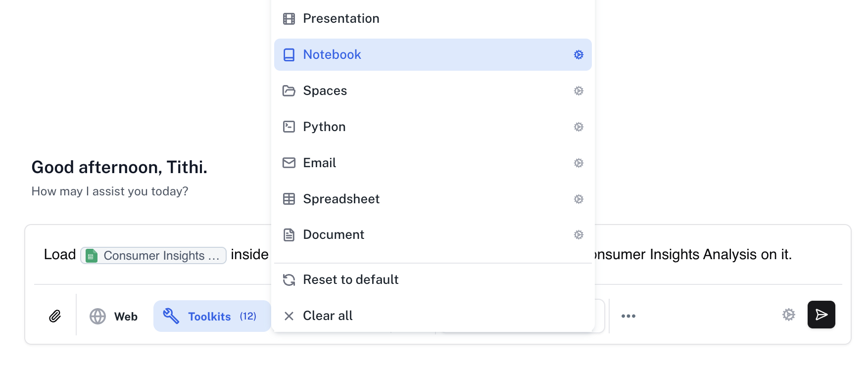This screenshot has width=868, height=367.
Task: Click the Spreadsheet toolkit settings gear
Action: (579, 199)
